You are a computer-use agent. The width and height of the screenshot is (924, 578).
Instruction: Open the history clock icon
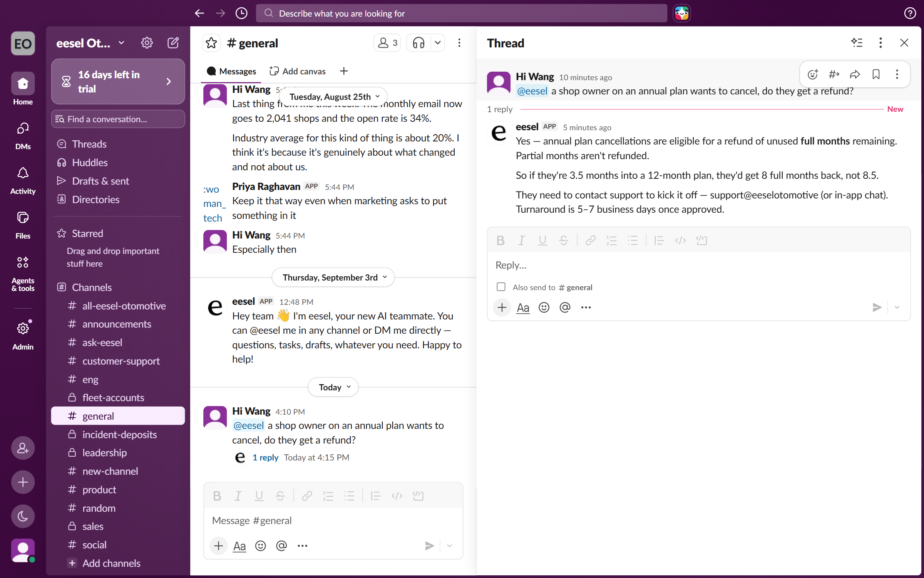[x=241, y=13]
